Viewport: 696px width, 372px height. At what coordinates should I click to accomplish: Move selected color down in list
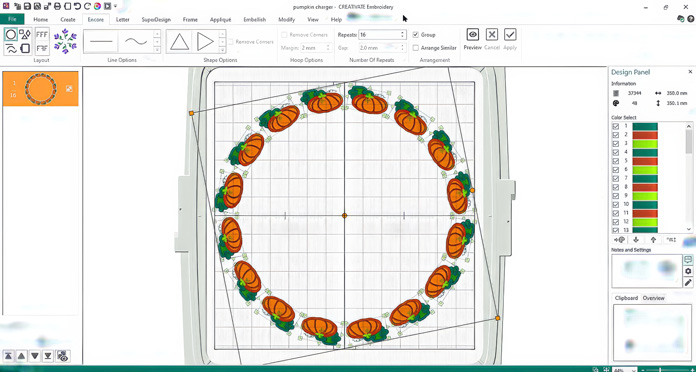click(636, 240)
